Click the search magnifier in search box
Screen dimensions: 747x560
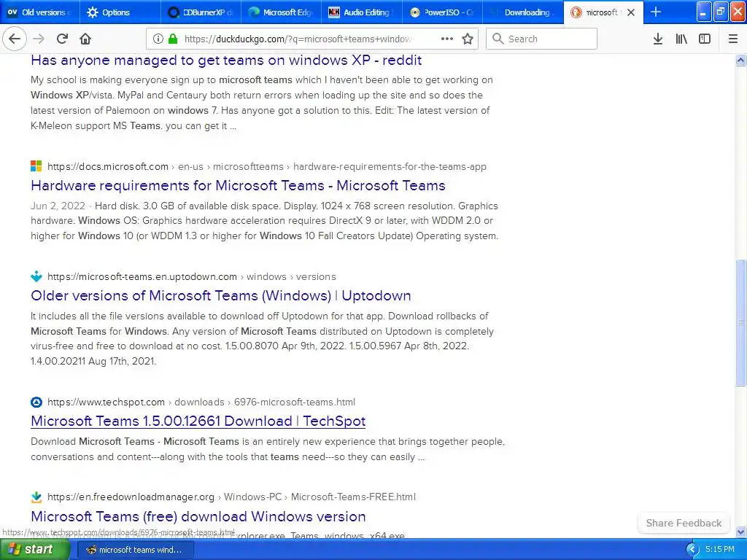(498, 39)
